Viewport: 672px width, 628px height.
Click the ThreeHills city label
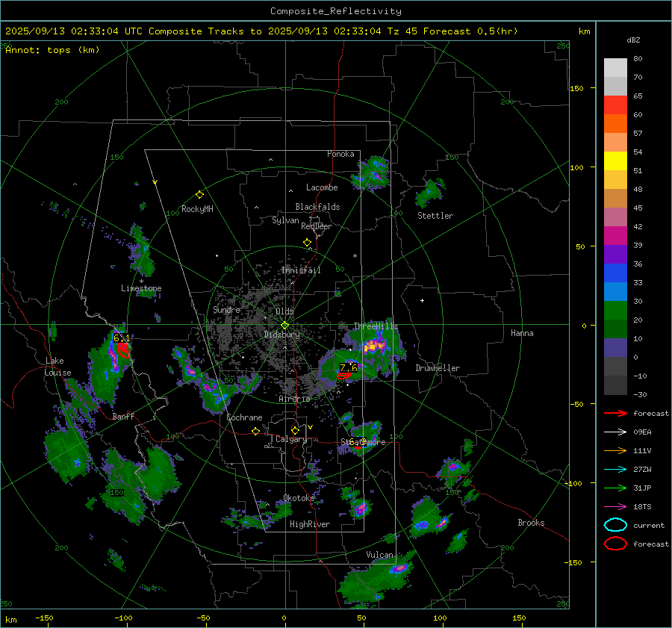tap(376, 326)
